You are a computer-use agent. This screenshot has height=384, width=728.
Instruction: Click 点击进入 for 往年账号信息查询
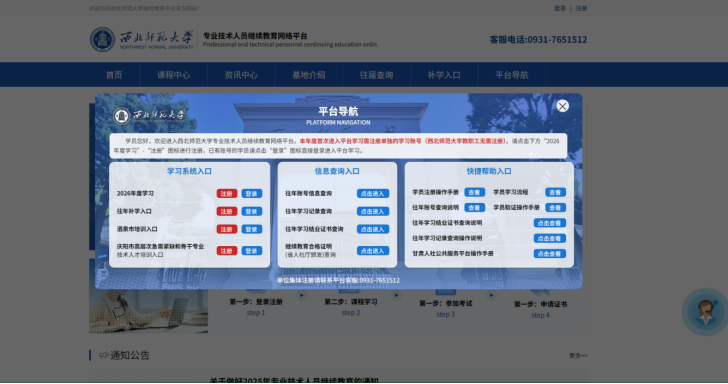(373, 194)
